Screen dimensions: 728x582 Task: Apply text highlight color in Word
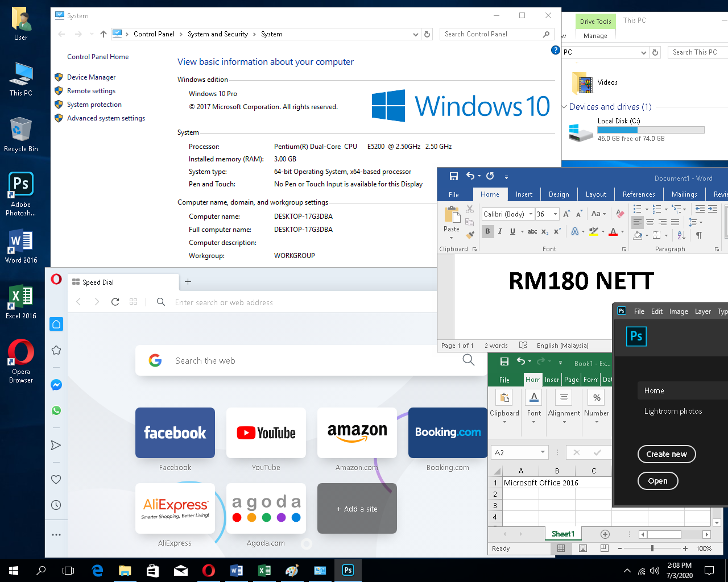click(x=593, y=231)
